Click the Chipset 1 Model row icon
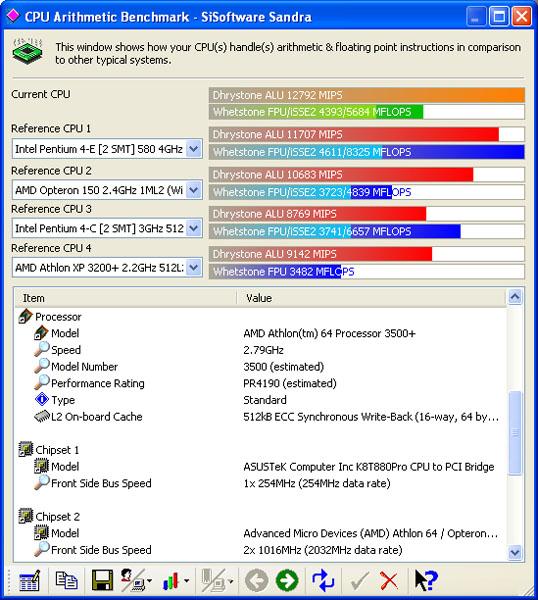This screenshot has height=600, width=538. pyautogui.click(x=41, y=466)
